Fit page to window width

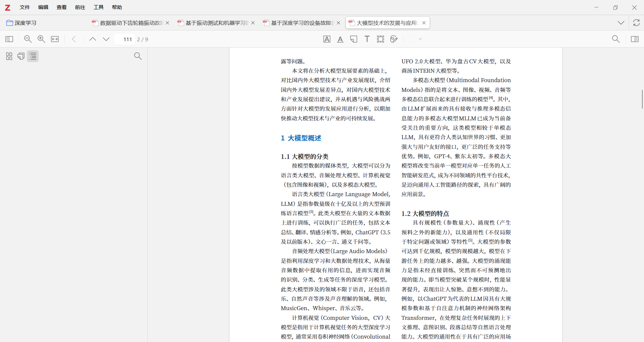point(55,39)
